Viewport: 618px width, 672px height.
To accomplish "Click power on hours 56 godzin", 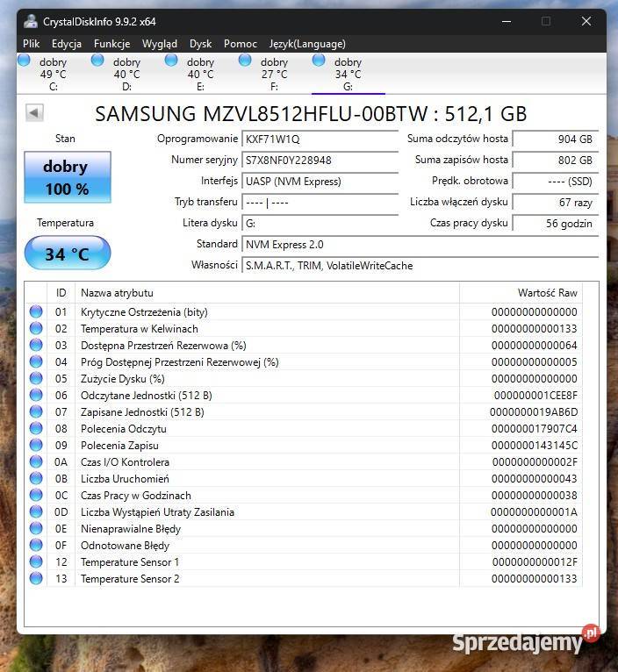I will tap(556, 223).
